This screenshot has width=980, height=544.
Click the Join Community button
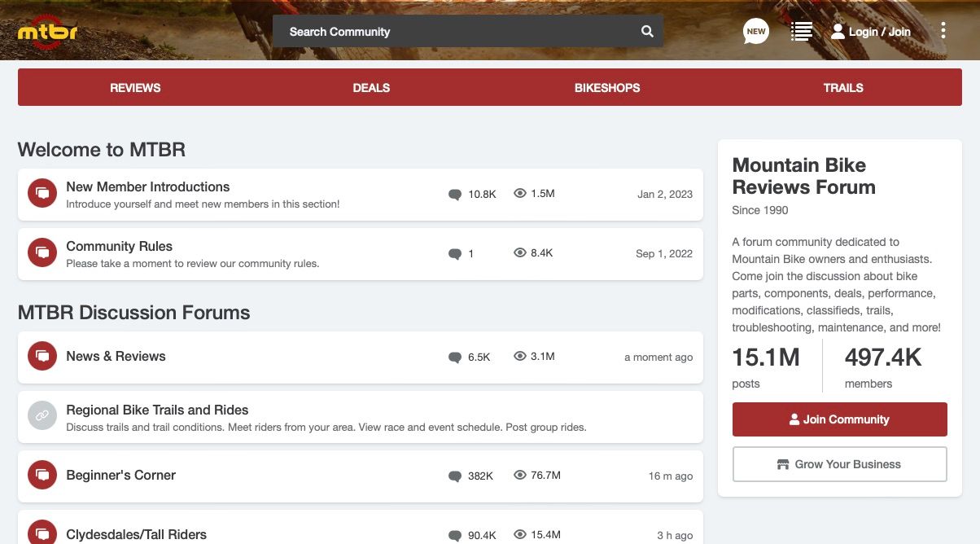[x=840, y=419]
